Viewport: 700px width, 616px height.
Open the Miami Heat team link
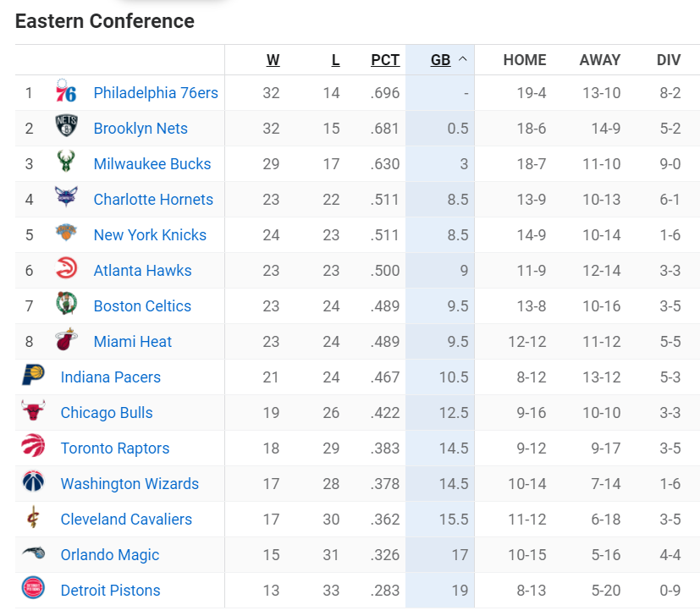point(133,342)
